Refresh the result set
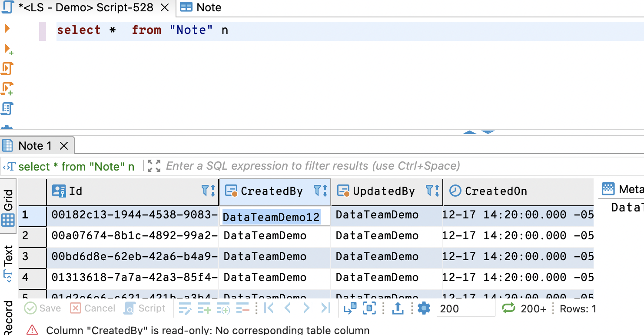The height and width of the screenshot is (335, 644). tap(508, 308)
